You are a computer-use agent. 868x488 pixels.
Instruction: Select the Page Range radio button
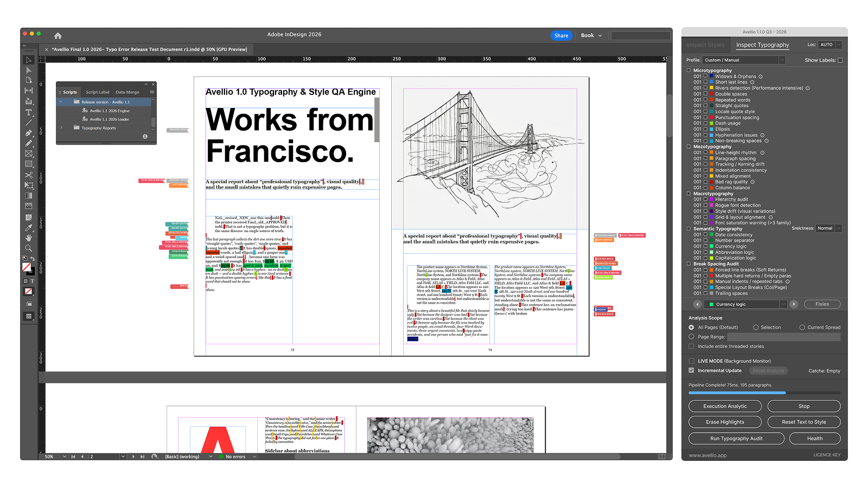tap(691, 337)
